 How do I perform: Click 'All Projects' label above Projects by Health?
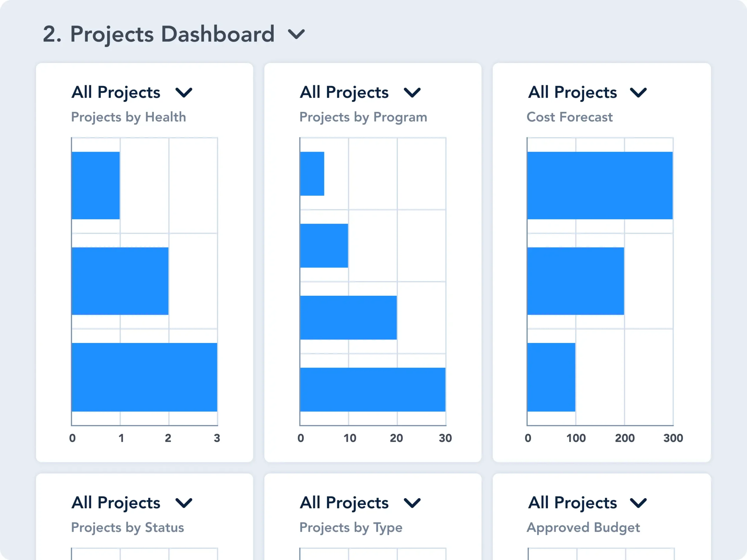[x=116, y=92]
